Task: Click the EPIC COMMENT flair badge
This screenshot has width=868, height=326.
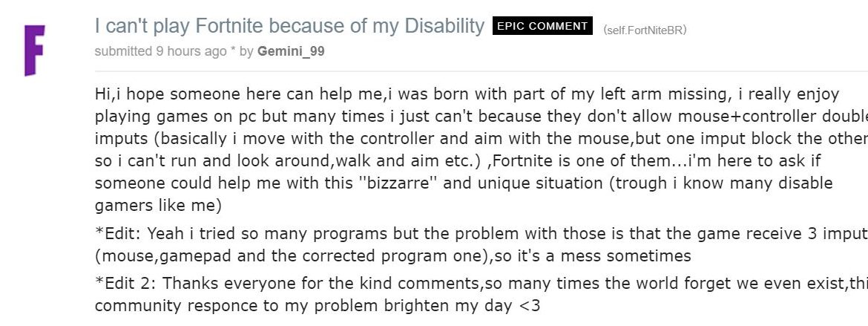Action: tap(542, 26)
